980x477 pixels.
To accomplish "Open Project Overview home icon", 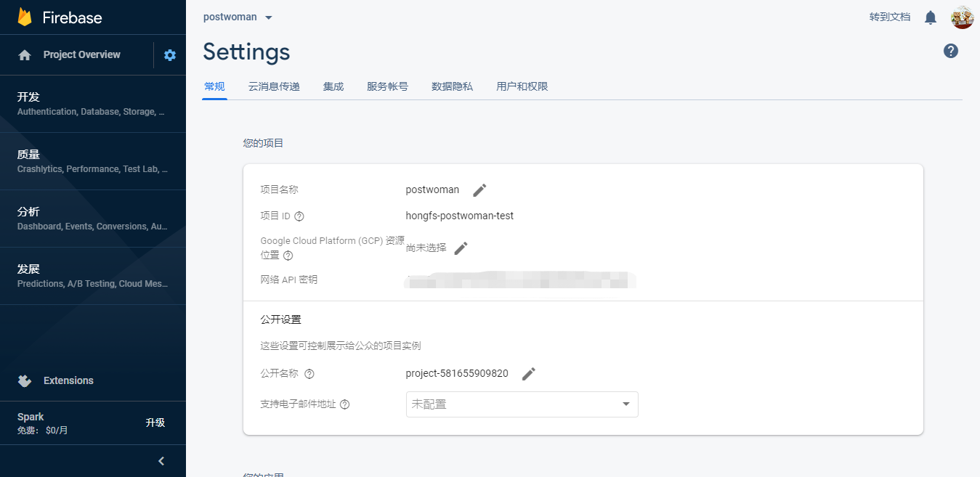I will (x=25, y=55).
